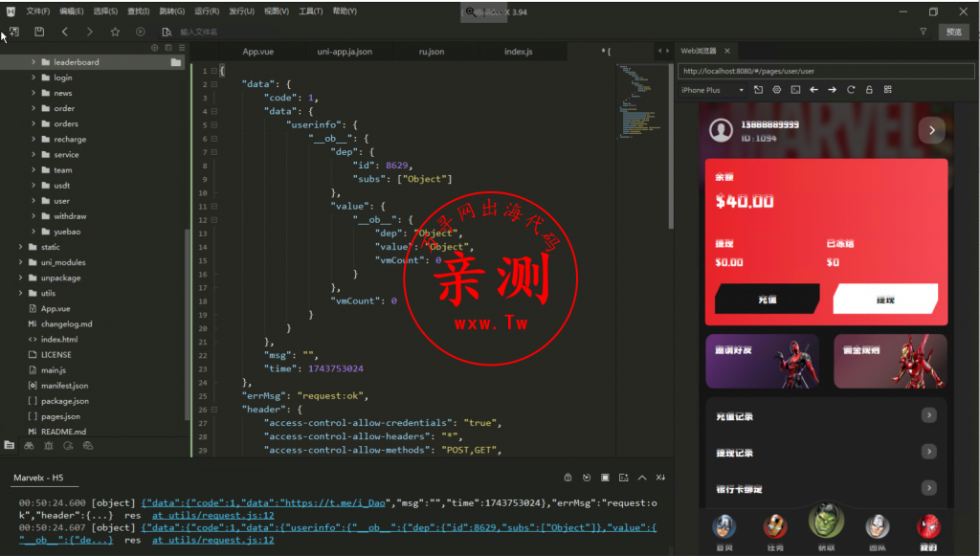980x556 pixels.
Task: Open the QR code icon in browser toolbar
Action: click(x=887, y=90)
